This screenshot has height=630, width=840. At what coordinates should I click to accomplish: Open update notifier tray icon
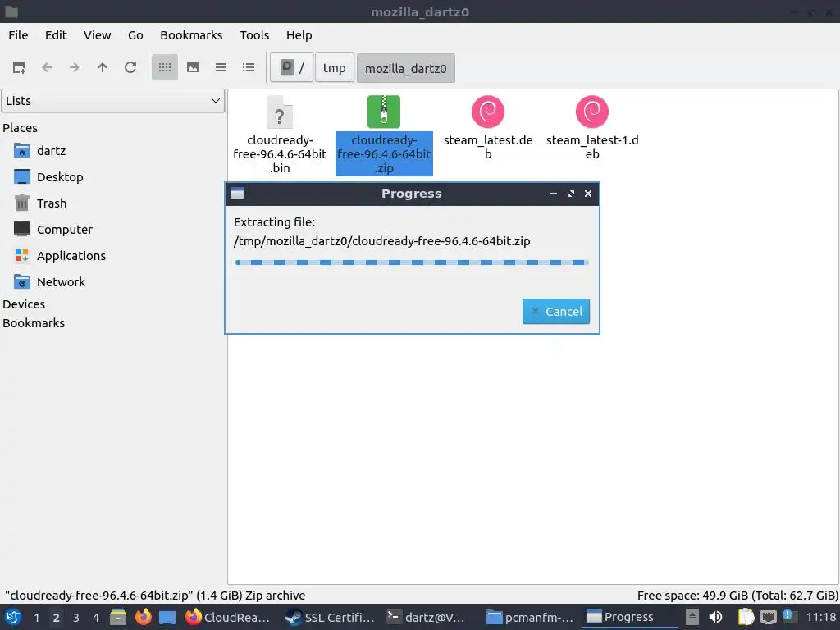pos(789,616)
